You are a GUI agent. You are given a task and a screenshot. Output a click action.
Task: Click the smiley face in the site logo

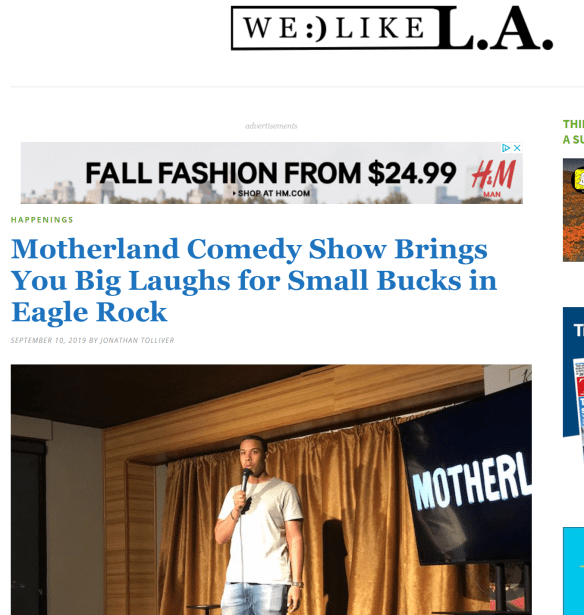pyautogui.click(x=316, y=29)
